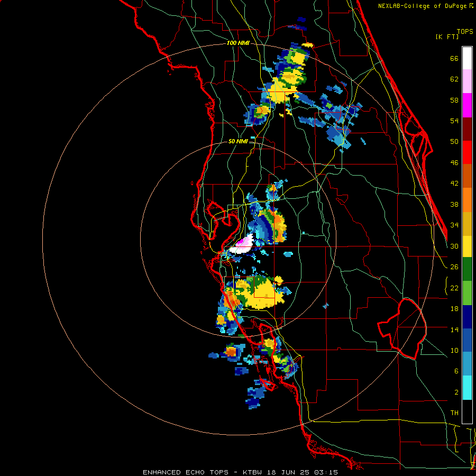Click the magenta echo top patch near Tampa Bay

point(242,242)
